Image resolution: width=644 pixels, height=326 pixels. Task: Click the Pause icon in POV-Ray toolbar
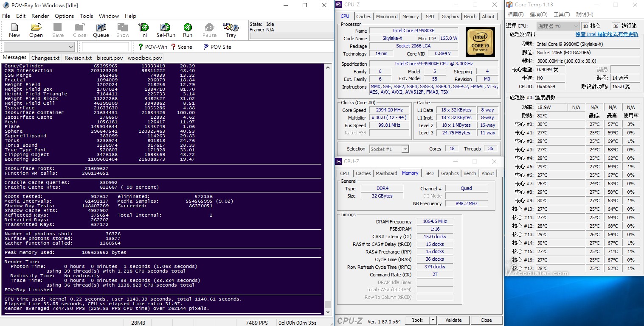(x=209, y=28)
